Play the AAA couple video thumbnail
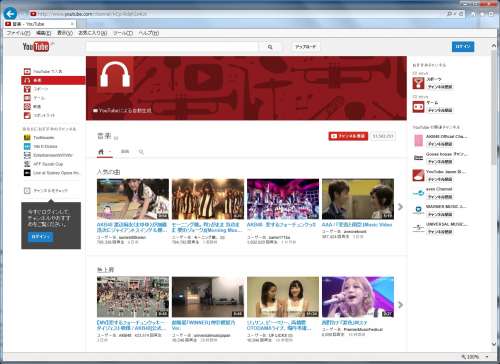The width and height of the screenshot is (500, 364). pos(358,199)
